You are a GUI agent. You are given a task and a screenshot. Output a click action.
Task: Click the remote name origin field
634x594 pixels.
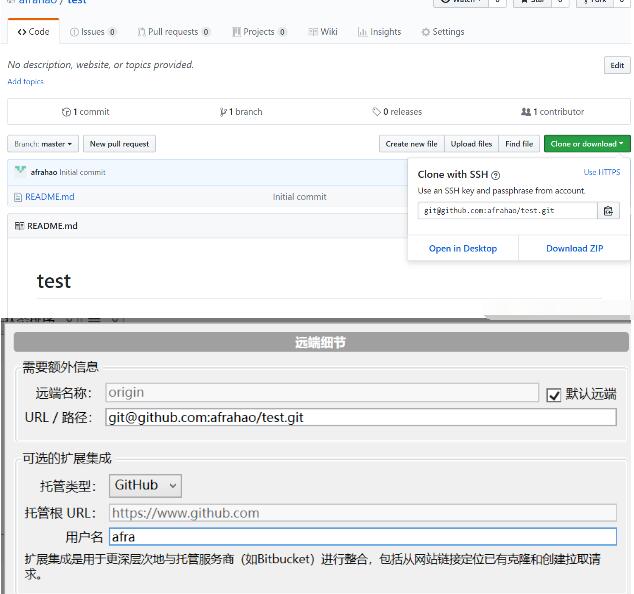coord(322,393)
